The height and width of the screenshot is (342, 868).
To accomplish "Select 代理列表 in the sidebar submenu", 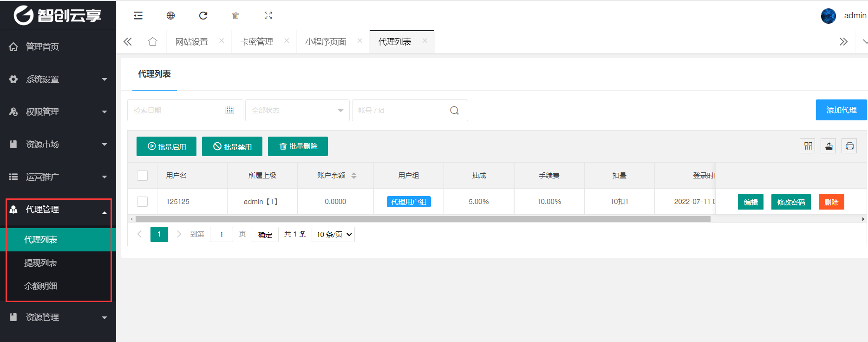I will point(58,240).
